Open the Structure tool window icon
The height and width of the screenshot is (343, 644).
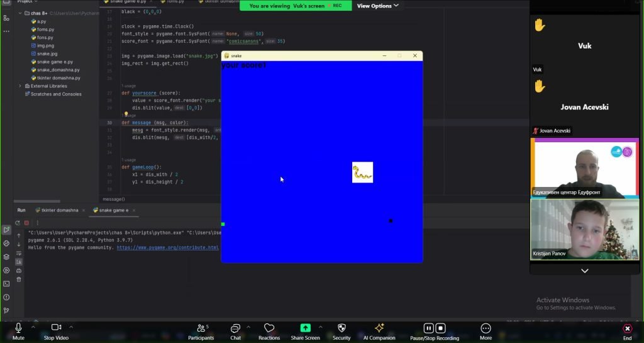[6, 18]
